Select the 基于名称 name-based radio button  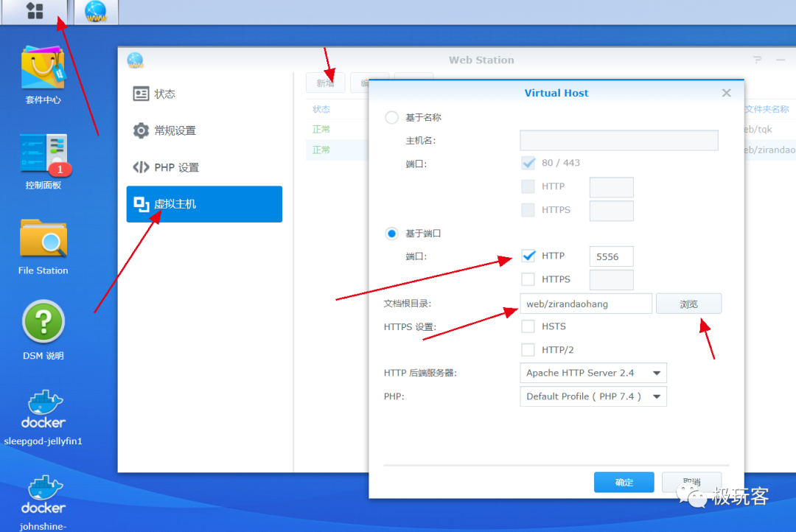tap(391, 117)
